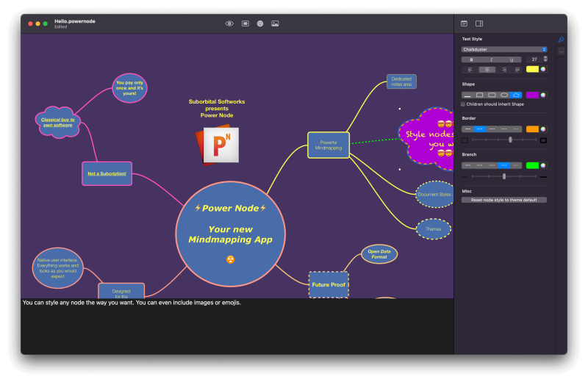Select the Future Proof node

(x=329, y=285)
